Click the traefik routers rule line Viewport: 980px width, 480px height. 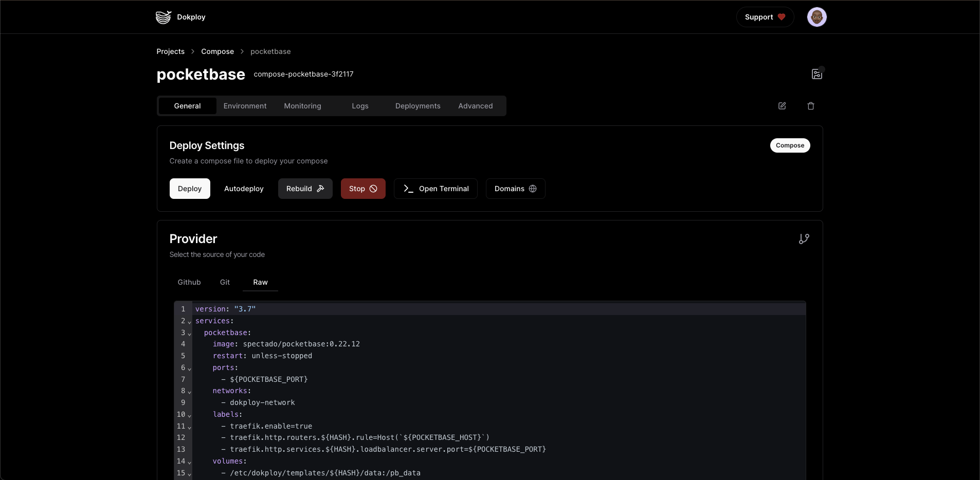point(499,437)
